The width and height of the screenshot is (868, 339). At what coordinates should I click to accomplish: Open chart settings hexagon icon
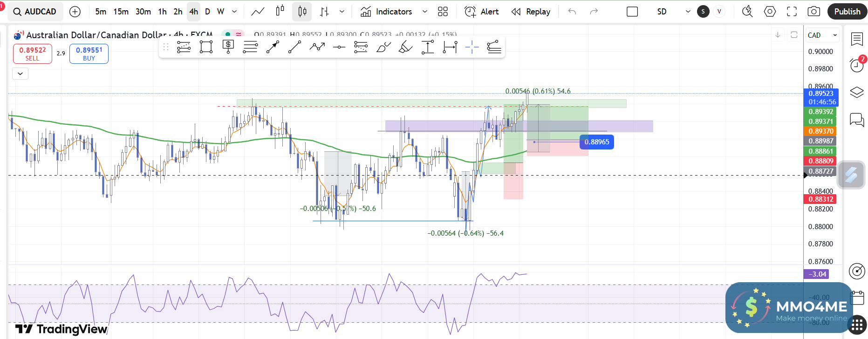tap(770, 12)
